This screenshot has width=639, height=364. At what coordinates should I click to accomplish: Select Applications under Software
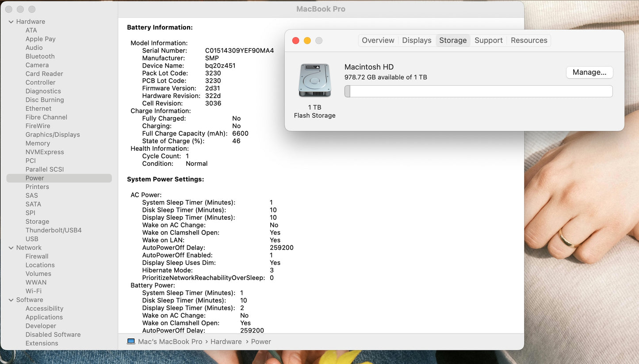tap(44, 317)
